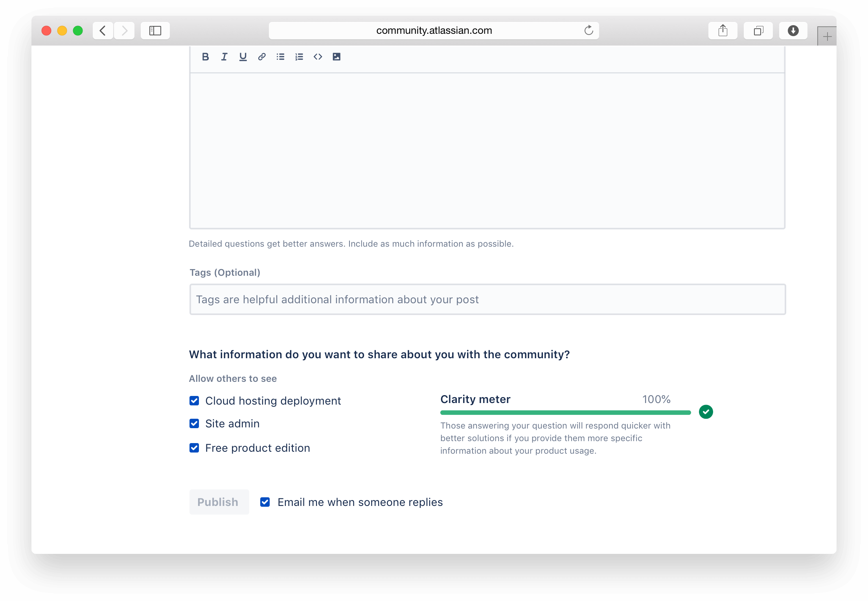Reload the page in Safari
Screen dimensions: 868x601
pyautogui.click(x=588, y=30)
